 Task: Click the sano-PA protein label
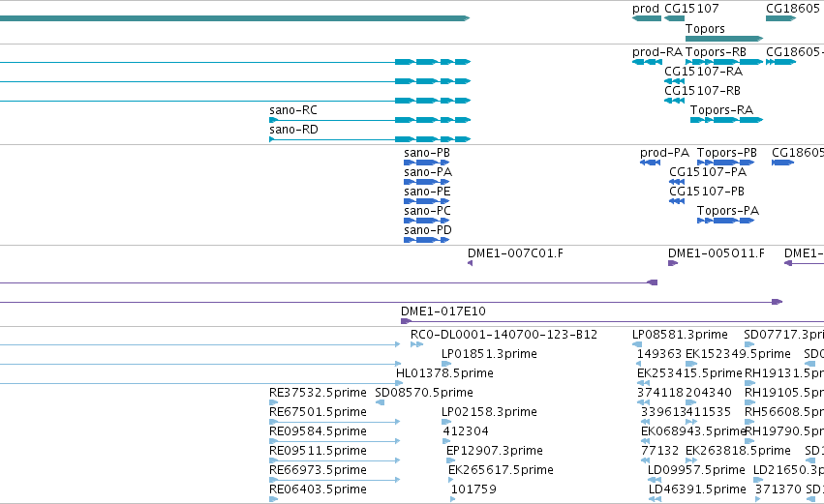(x=428, y=172)
